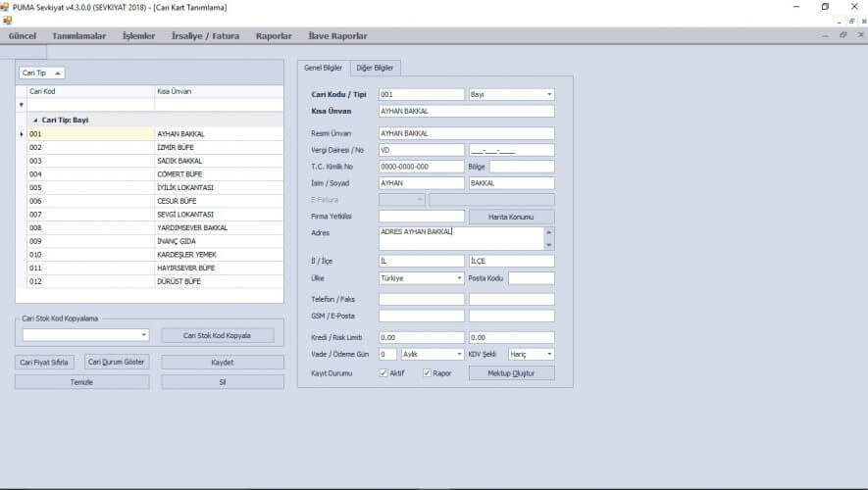This screenshot has width=868, height=490.
Task: Click the Cari Durum Göster button
Action: tap(117, 362)
